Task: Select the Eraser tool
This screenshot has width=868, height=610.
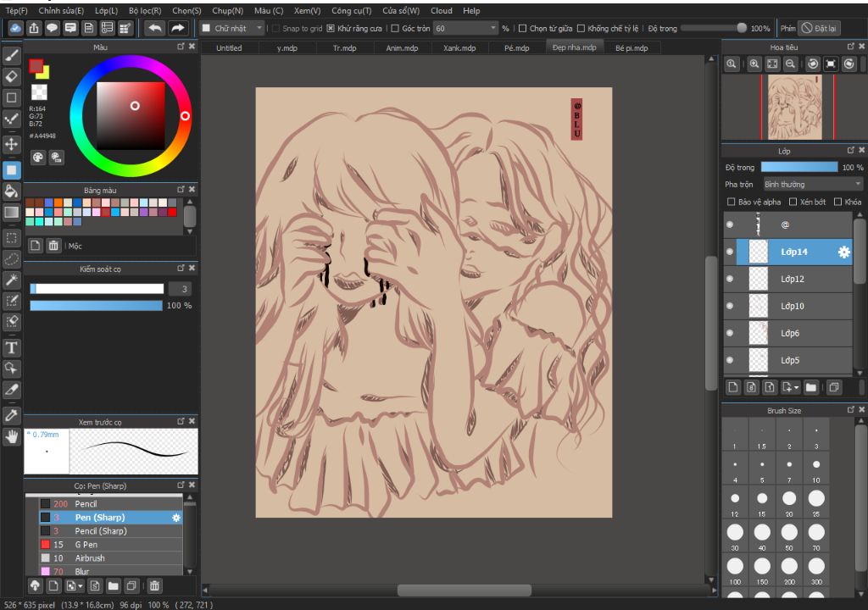Action: tap(12, 76)
